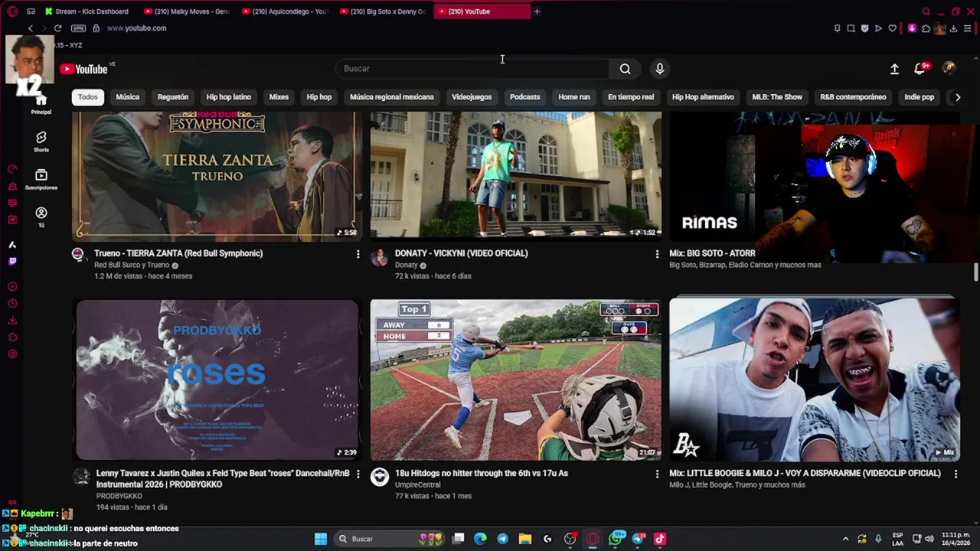Focus the YouTube Buscar search field
This screenshot has width=980, height=551.
472,69
